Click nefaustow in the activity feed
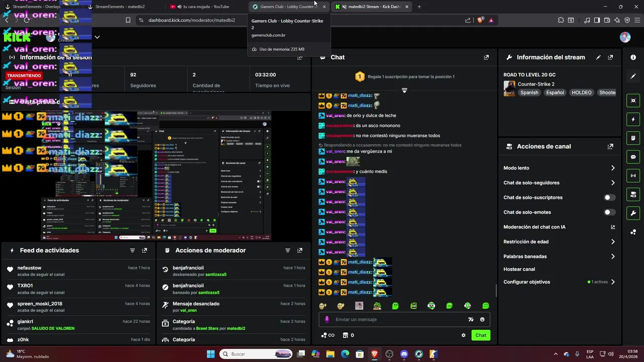 [29, 268]
